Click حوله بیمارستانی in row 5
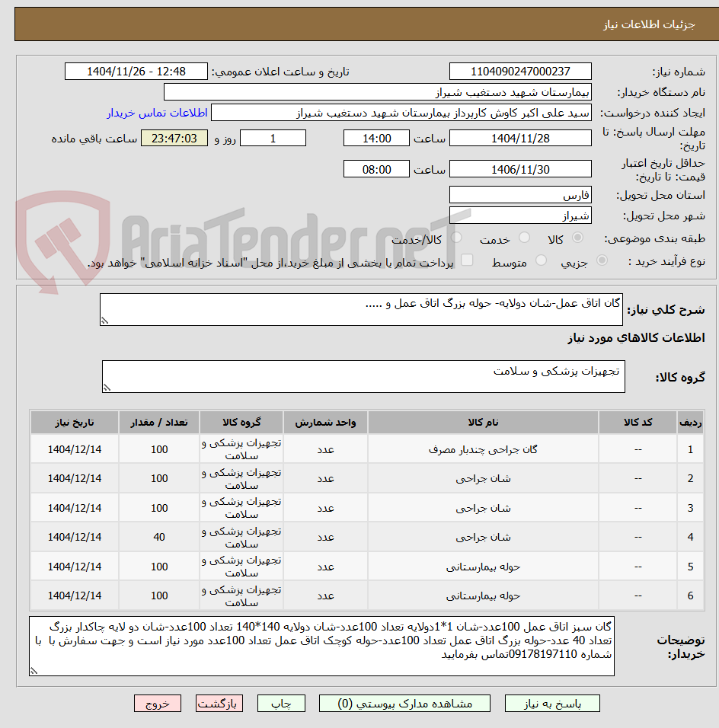 point(483,567)
